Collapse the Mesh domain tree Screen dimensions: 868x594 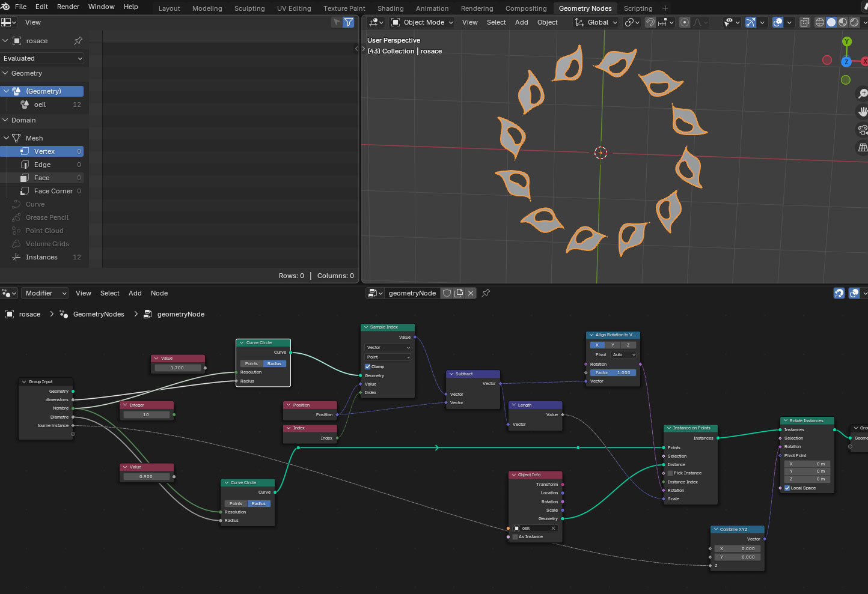[x=7, y=138]
